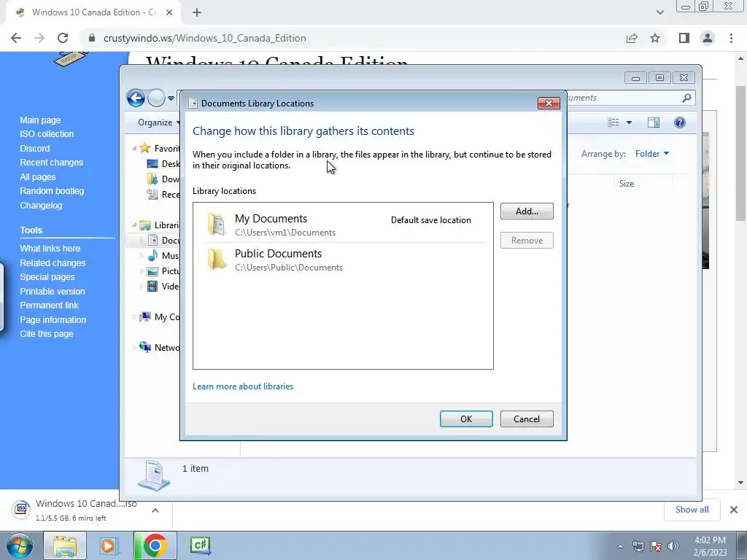Open the view options dropdown arrow
The image size is (747, 560).
click(629, 122)
